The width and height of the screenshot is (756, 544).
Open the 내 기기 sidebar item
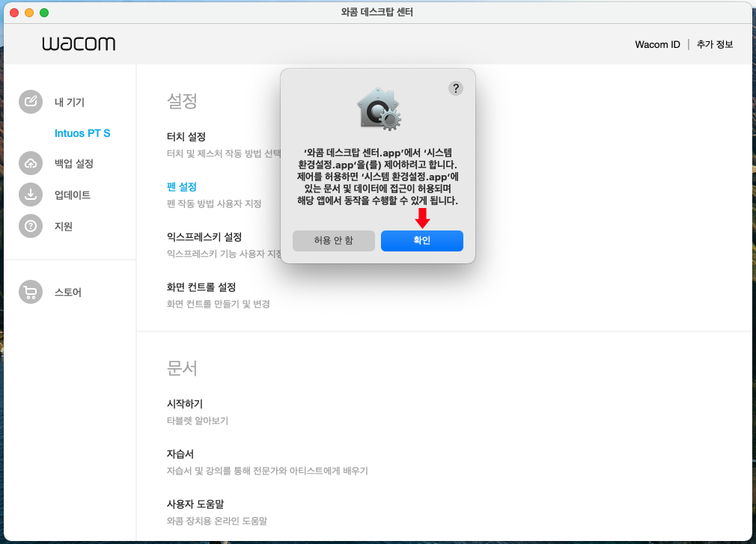pyautogui.click(x=70, y=103)
